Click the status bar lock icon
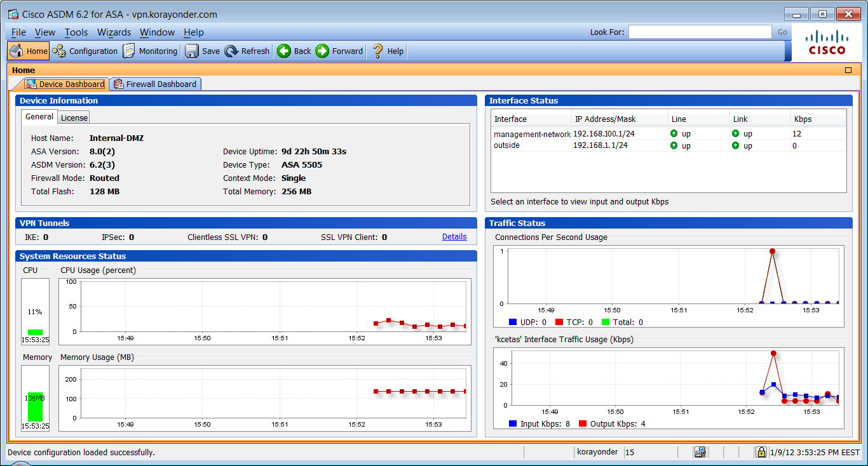This screenshot has height=466, width=868. [761, 452]
